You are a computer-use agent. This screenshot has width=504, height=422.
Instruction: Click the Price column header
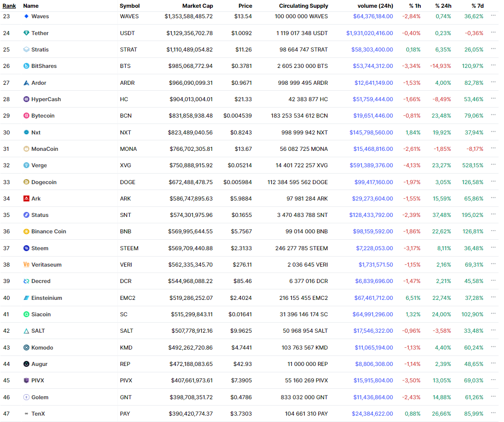click(x=245, y=6)
